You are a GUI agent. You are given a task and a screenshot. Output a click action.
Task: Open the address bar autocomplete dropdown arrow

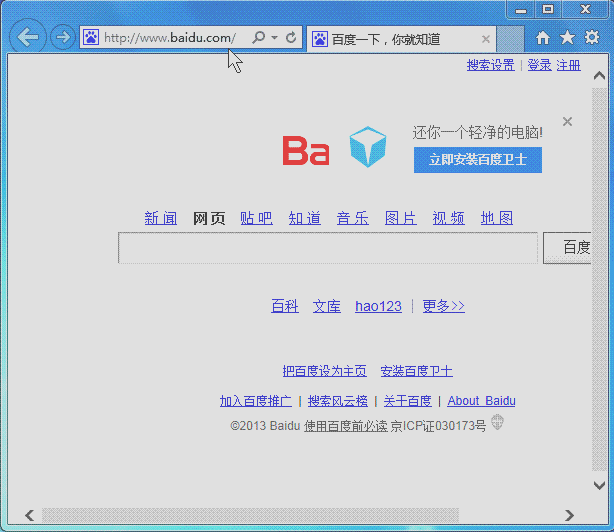tap(274, 38)
